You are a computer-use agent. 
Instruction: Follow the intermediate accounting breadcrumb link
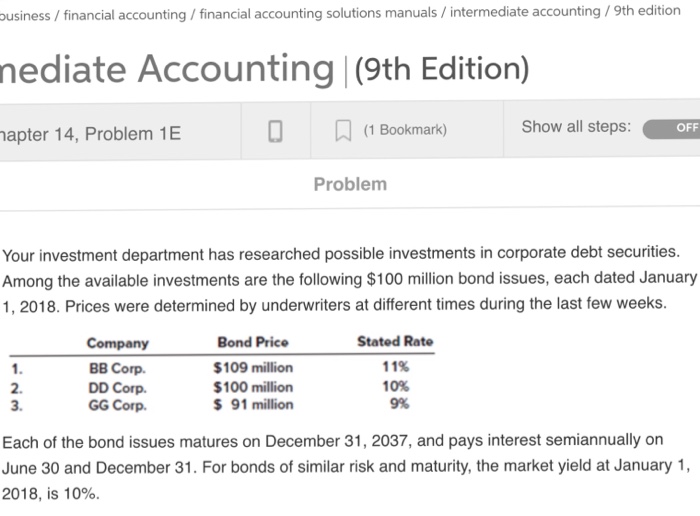(x=525, y=11)
